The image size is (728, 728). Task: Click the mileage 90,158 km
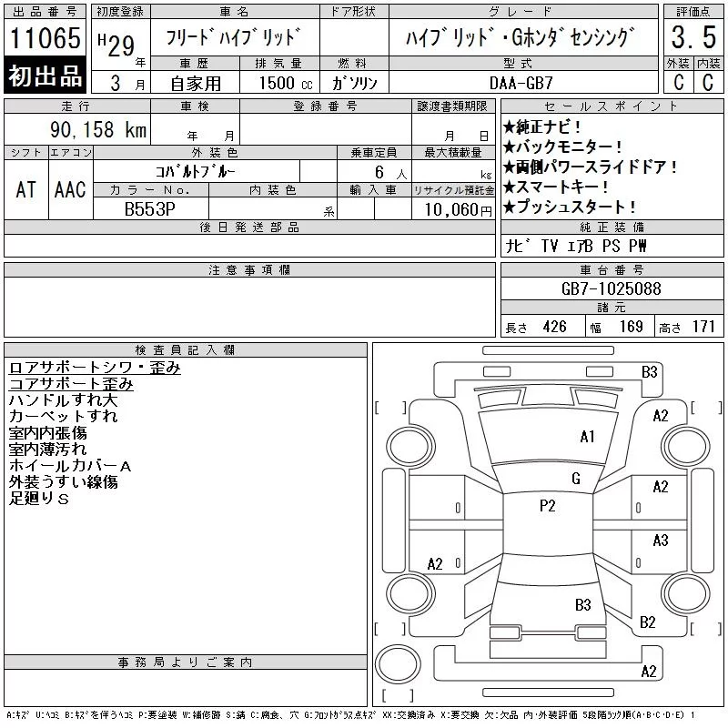point(98,130)
